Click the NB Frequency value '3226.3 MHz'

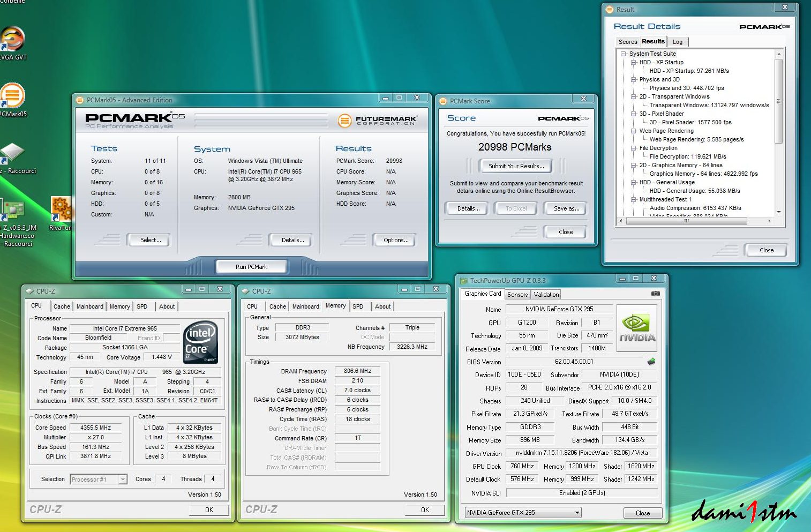[x=412, y=347]
